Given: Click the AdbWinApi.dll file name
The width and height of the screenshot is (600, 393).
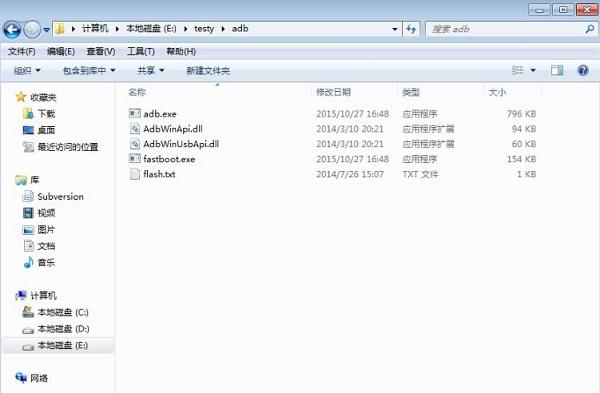Looking at the screenshot, I should [173, 129].
